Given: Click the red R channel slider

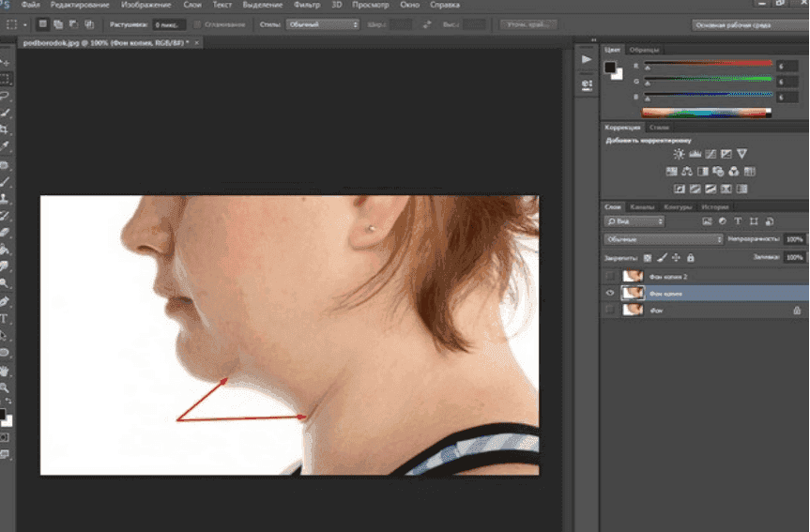Looking at the screenshot, I should click(706, 65).
